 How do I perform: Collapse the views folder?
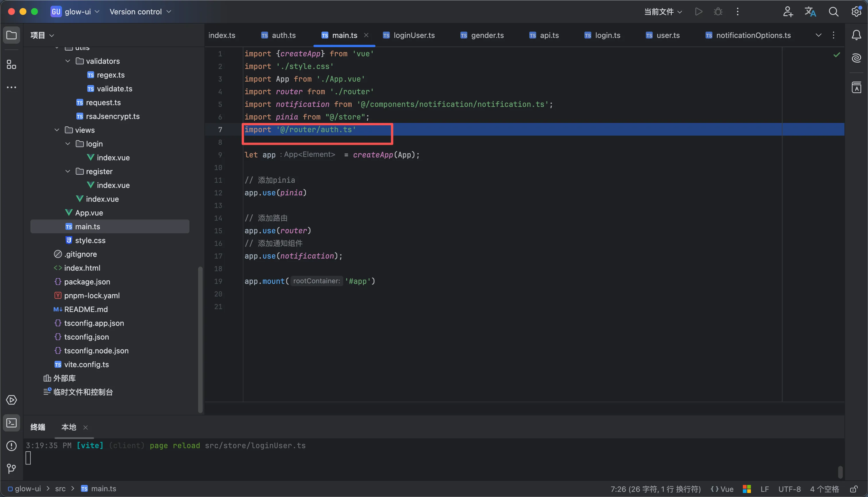57,130
